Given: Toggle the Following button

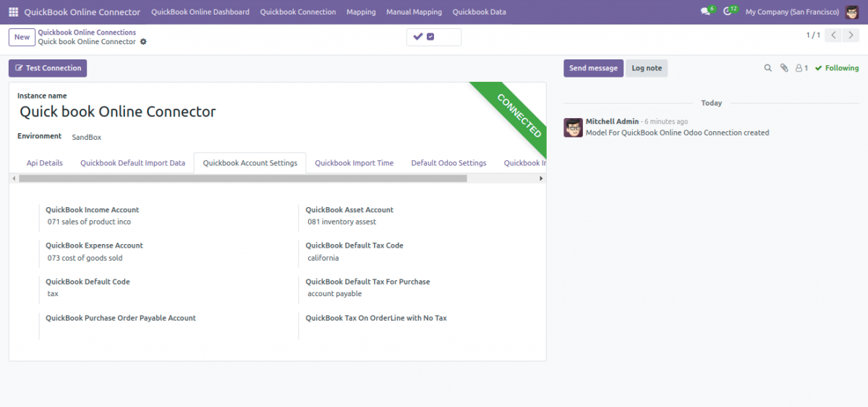Looking at the screenshot, I should pos(837,68).
